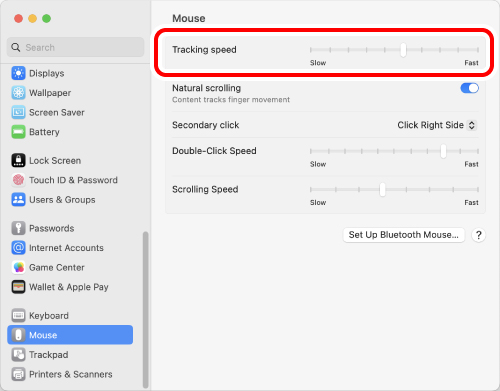500x391 pixels.
Task: Click the sidebar vertical scrollbar
Action: pos(145,310)
